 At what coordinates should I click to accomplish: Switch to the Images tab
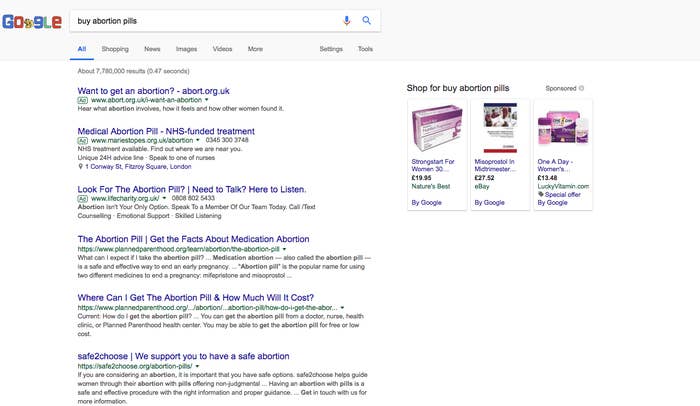click(186, 49)
